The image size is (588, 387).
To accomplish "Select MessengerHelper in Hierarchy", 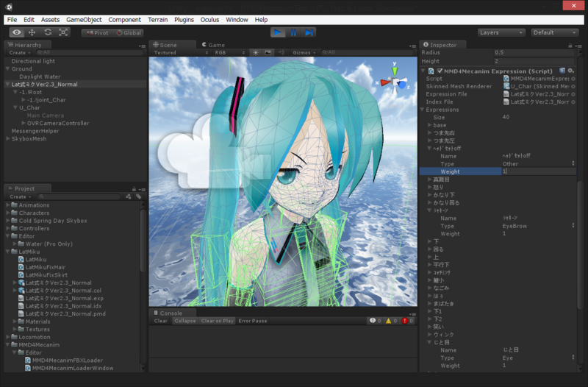I will pos(35,131).
